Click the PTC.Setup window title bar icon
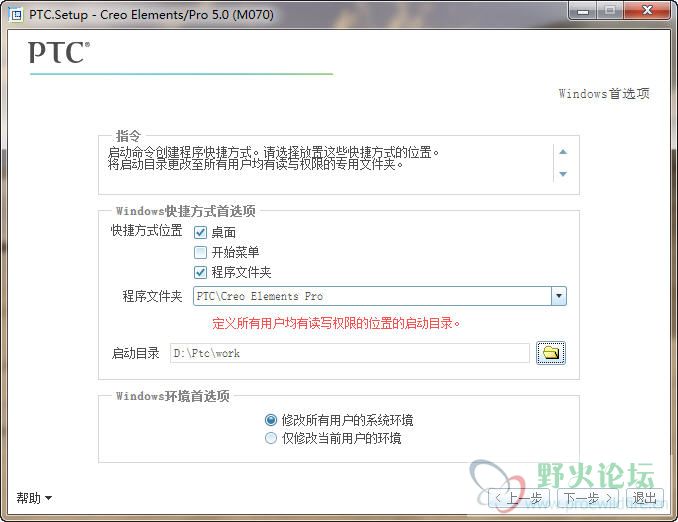Screen dimensions: 678x522 [16, 15]
